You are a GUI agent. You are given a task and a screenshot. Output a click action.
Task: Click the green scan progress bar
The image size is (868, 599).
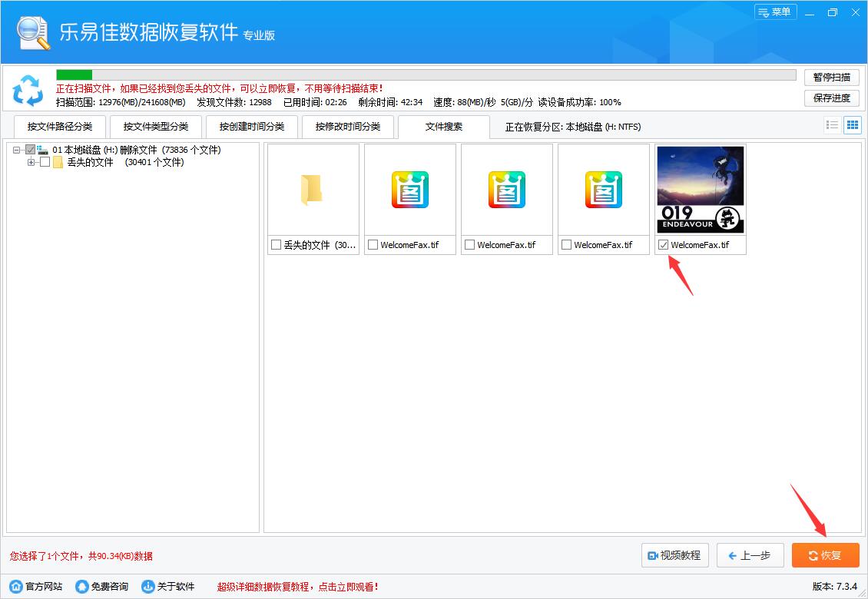(73, 74)
